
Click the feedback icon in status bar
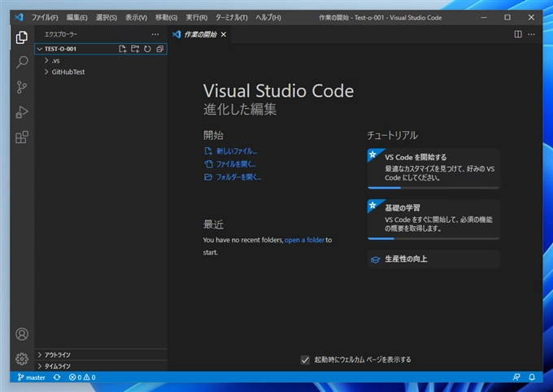tap(516, 377)
